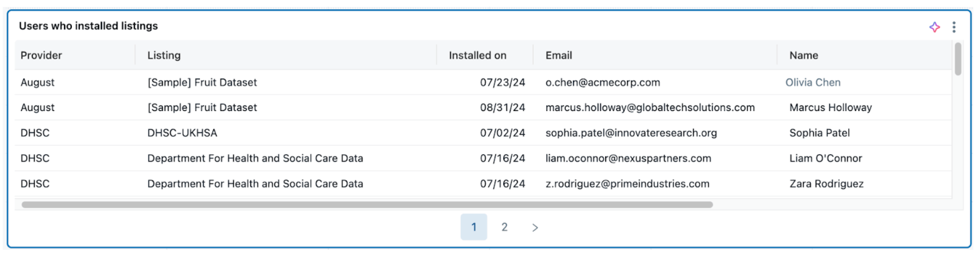Image resolution: width=980 pixels, height=255 pixels.
Task: Sort by the Installed on column
Action: [x=477, y=55]
